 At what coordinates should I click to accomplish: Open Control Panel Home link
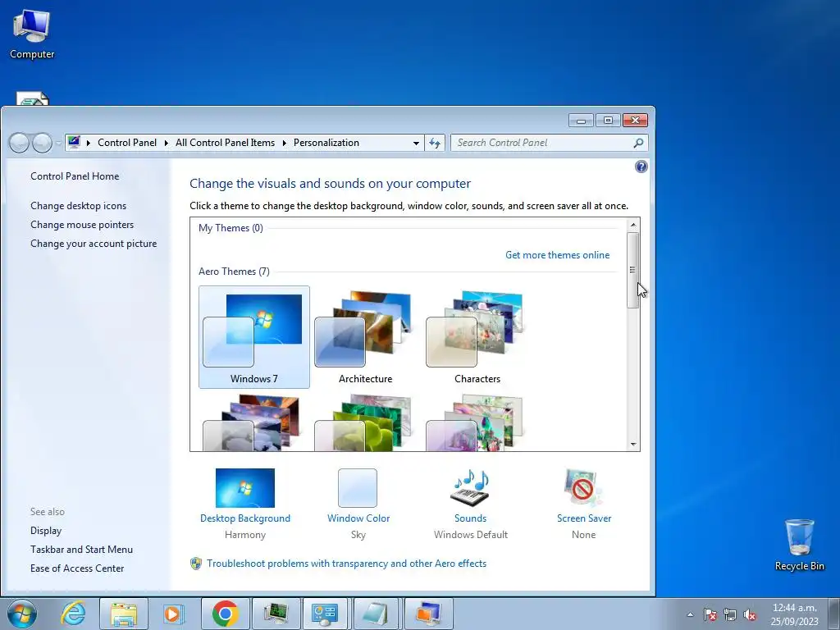(x=75, y=176)
